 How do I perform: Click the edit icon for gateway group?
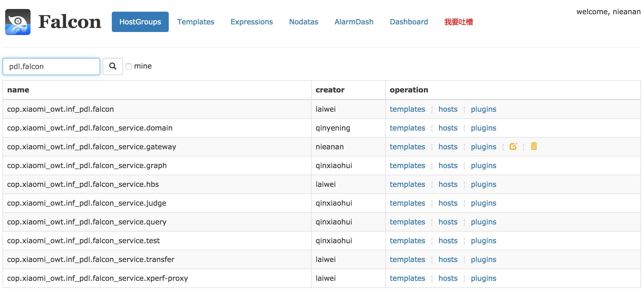[x=513, y=146]
